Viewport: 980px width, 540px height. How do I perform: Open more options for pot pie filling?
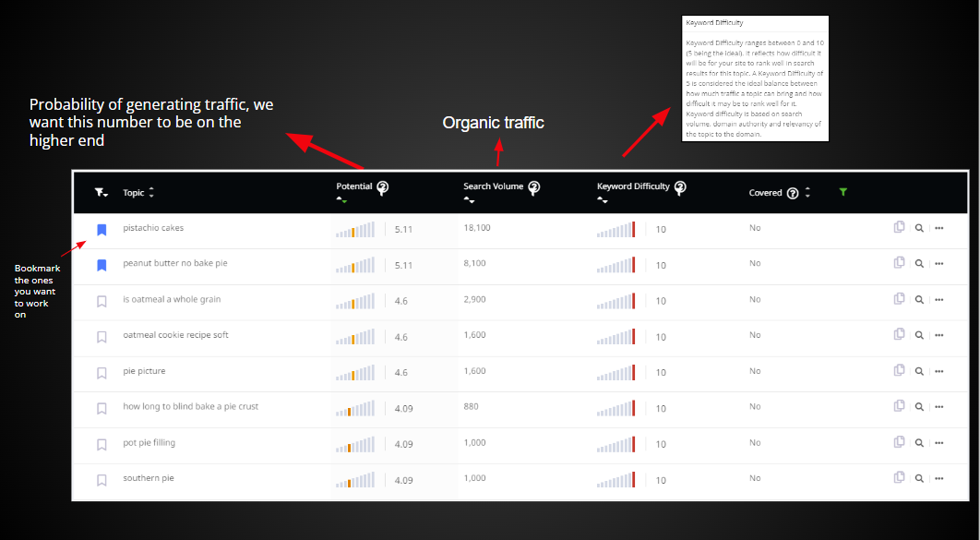point(938,442)
